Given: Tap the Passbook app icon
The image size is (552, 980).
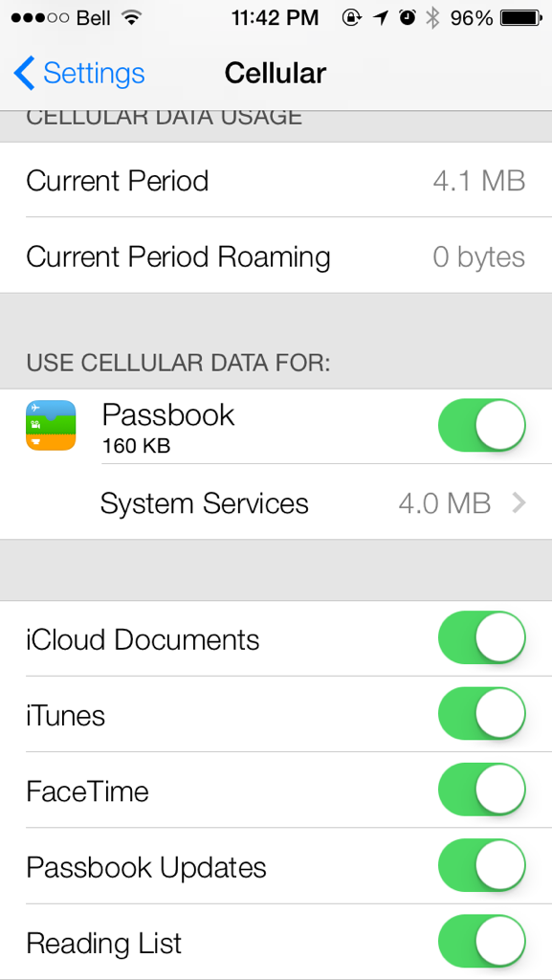Looking at the screenshot, I should [x=51, y=425].
